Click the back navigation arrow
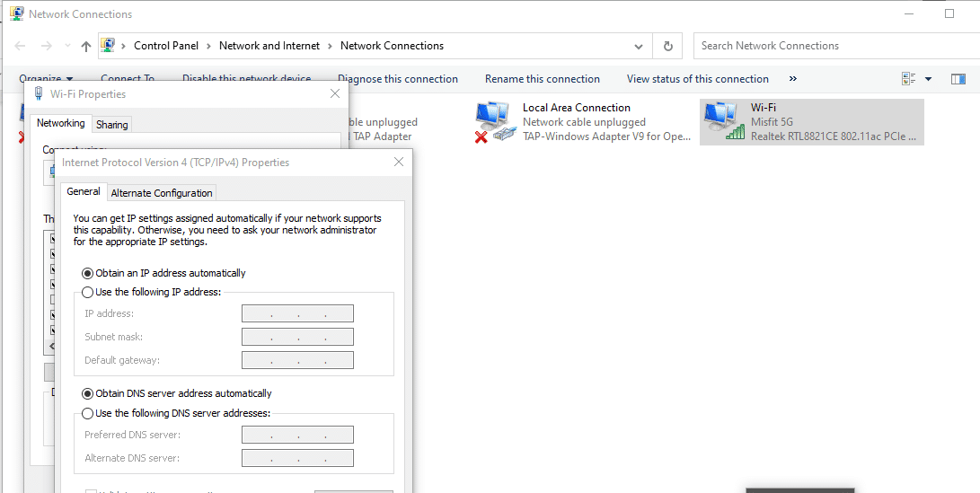 pyautogui.click(x=21, y=46)
